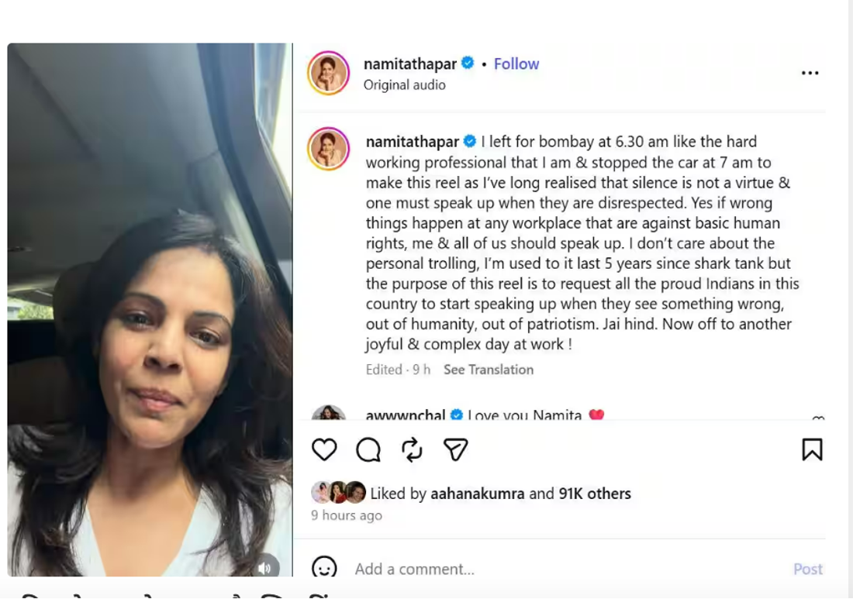
Task: Open comments via speech bubble icon
Action: point(368,450)
